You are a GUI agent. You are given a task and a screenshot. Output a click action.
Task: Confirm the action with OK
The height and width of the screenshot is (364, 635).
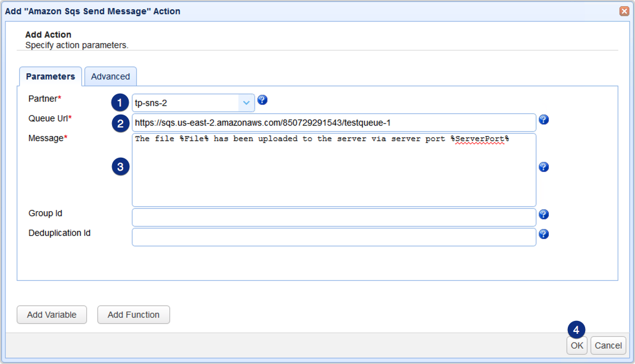(x=576, y=346)
